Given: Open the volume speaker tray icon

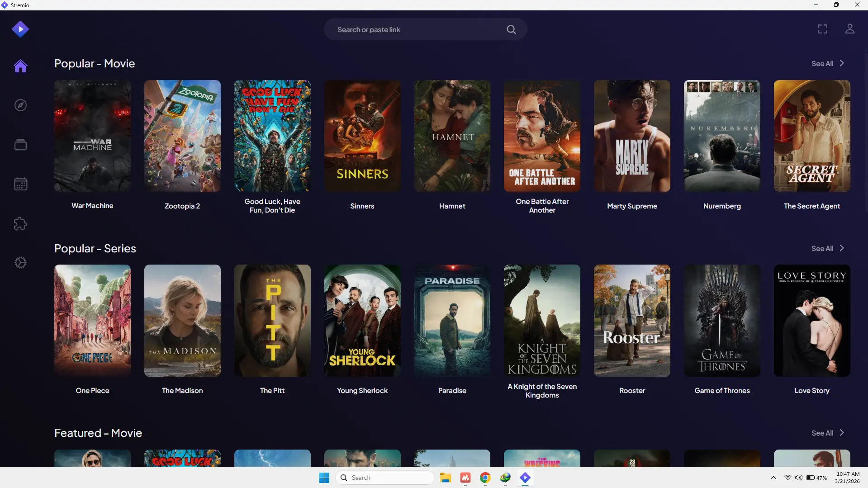Looking at the screenshot, I should pyautogui.click(x=798, y=478).
